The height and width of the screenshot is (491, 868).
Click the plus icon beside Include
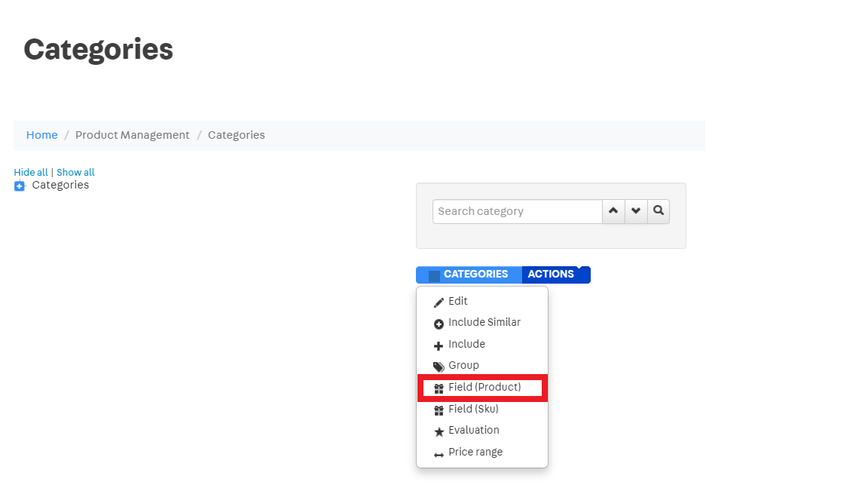[x=439, y=344]
